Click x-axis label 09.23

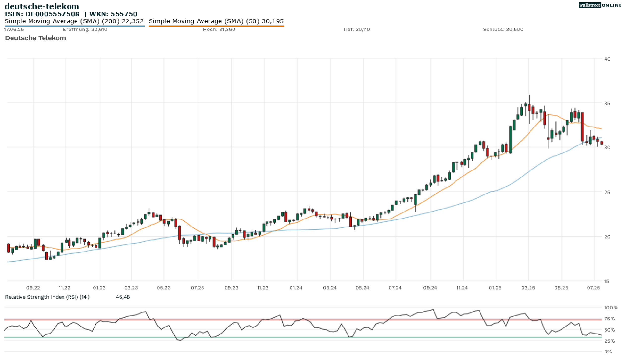point(231,288)
